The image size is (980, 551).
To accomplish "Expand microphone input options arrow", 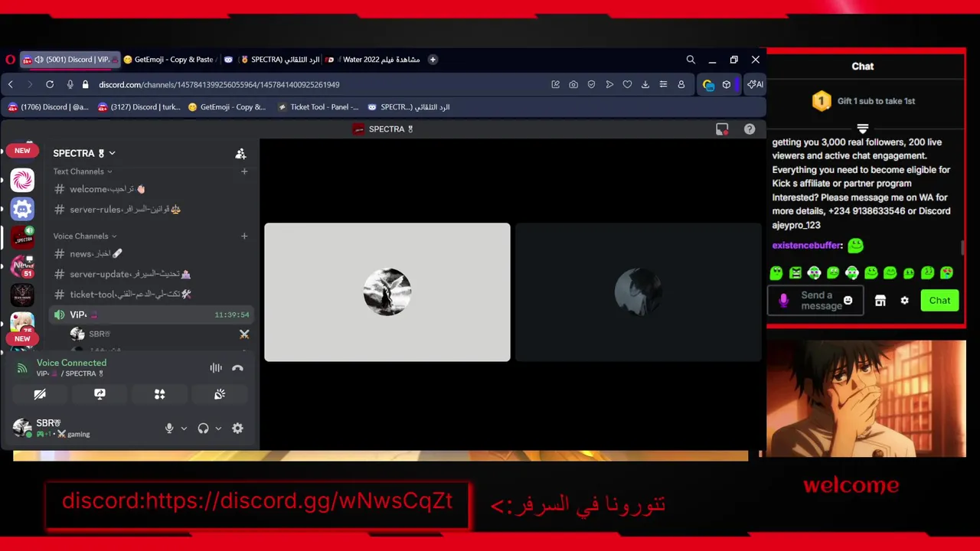I will (x=184, y=429).
